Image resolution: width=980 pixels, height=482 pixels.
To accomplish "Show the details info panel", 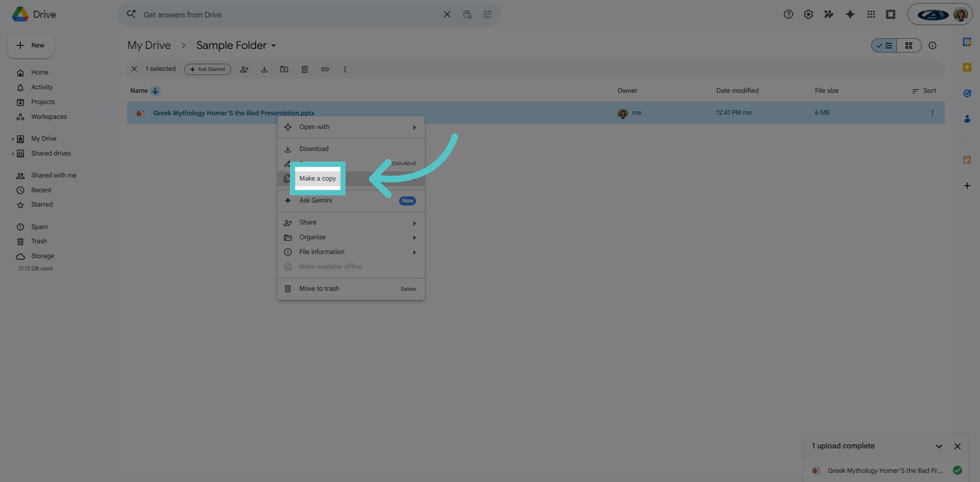I will [x=933, y=45].
